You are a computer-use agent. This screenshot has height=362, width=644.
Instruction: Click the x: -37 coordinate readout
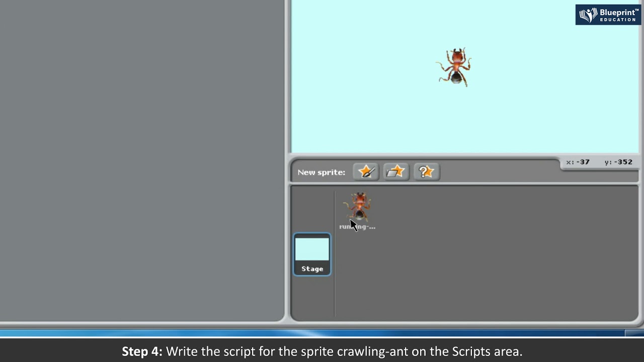(578, 162)
